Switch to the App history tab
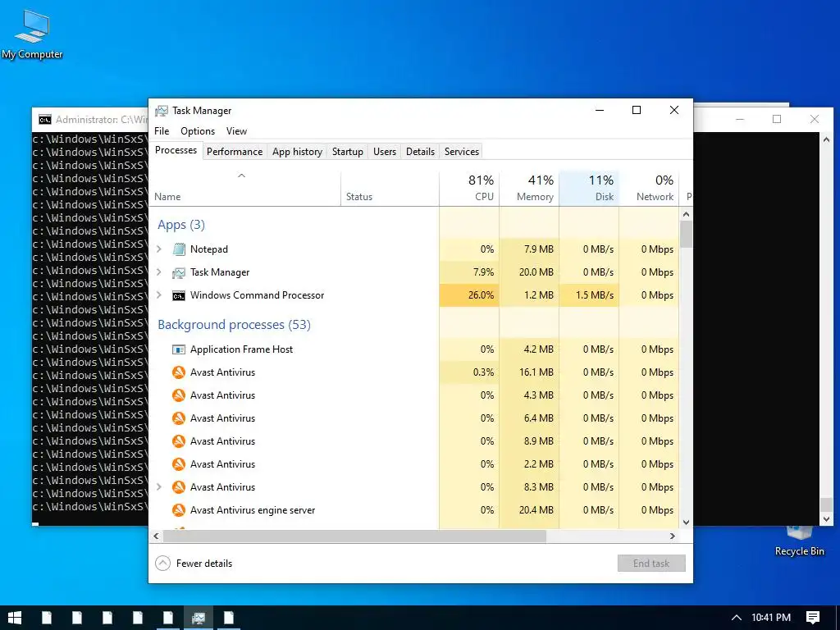The height and width of the screenshot is (630, 840). coord(297,152)
